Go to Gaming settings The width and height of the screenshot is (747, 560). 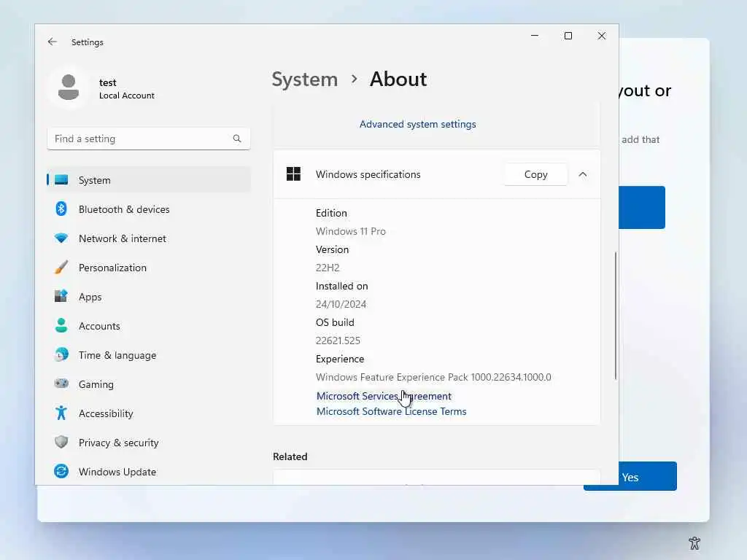click(x=149, y=384)
